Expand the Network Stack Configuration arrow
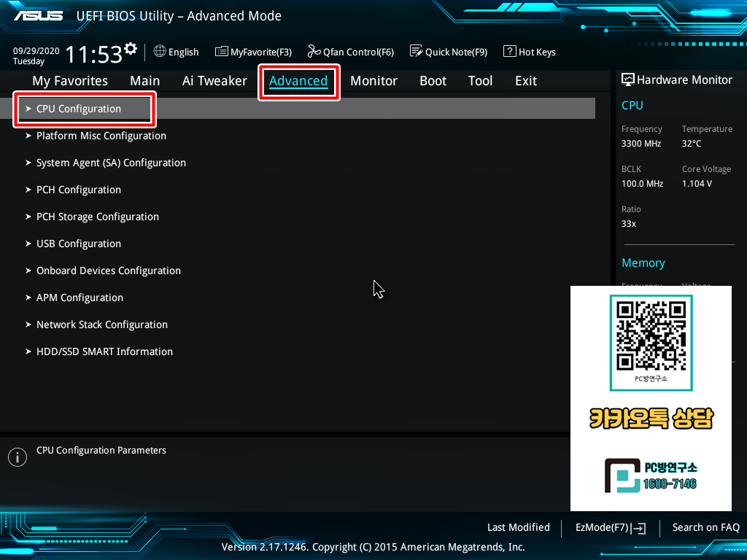This screenshot has width=747, height=560. click(x=28, y=324)
